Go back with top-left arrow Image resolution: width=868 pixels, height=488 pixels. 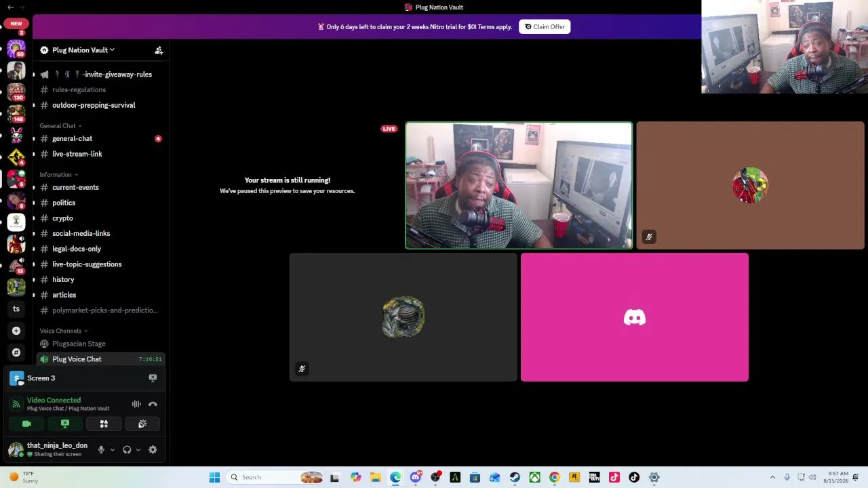(10, 7)
